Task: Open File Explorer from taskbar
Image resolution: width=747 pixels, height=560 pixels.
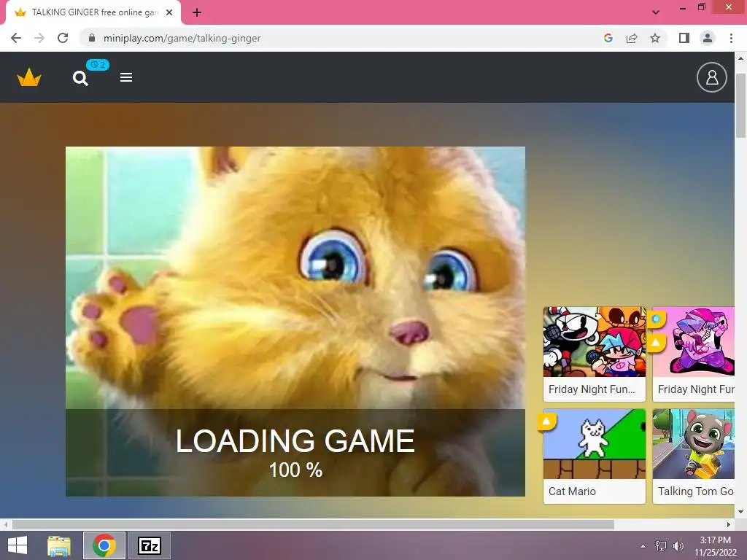Action: [59, 545]
